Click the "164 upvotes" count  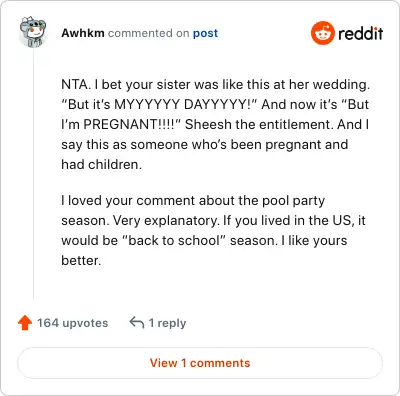(x=73, y=323)
